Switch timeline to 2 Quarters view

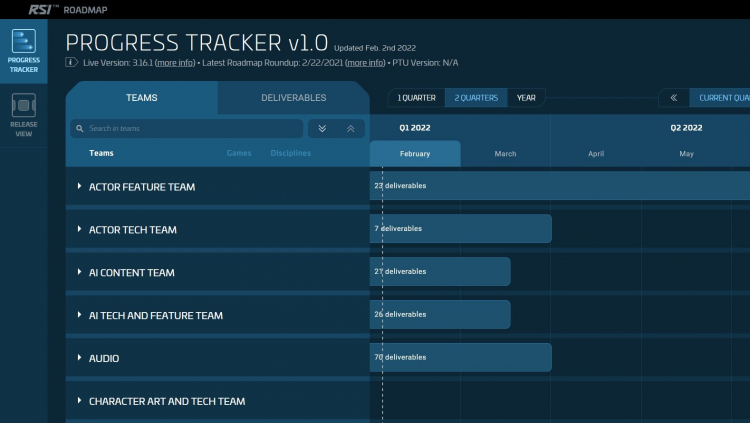pyautogui.click(x=475, y=98)
